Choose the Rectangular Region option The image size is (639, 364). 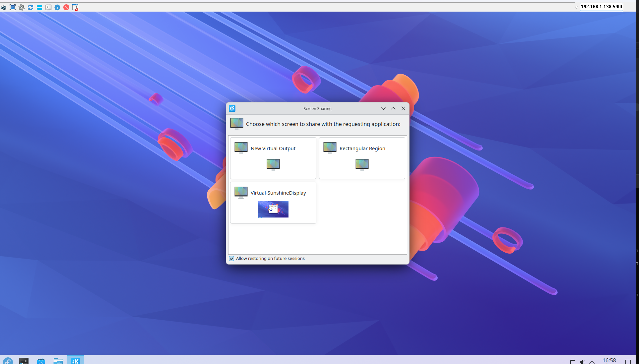(x=362, y=158)
